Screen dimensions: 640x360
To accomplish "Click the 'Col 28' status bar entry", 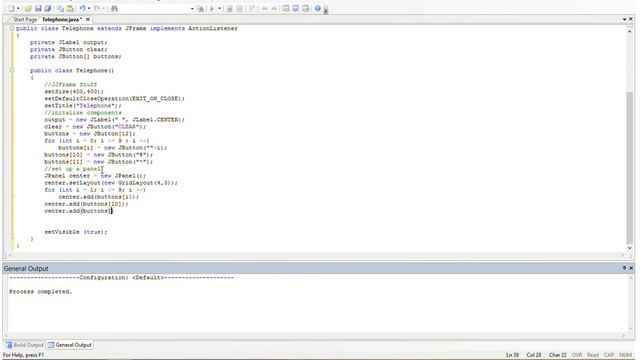I will 533,355.
